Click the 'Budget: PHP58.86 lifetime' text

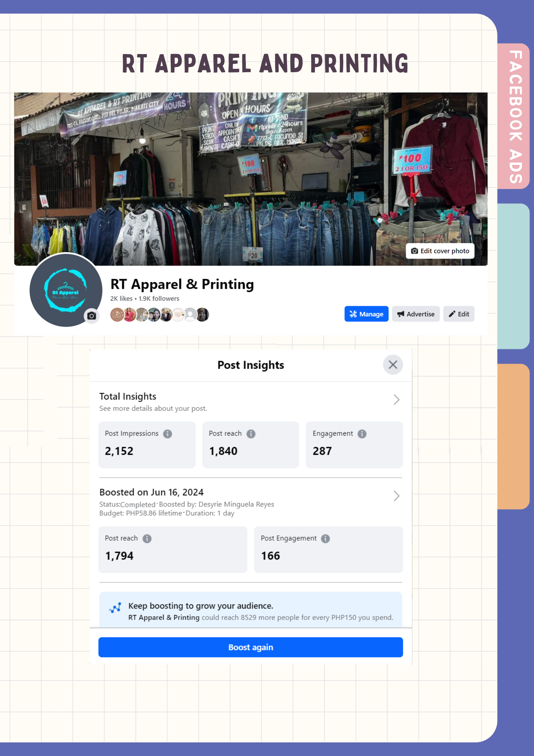[140, 513]
